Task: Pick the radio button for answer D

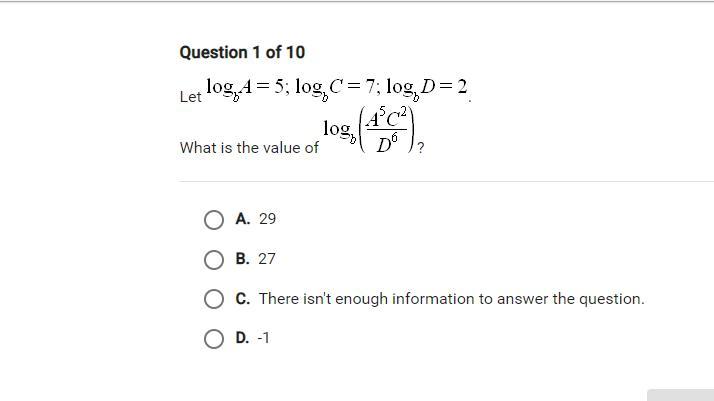Action: tap(214, 339)
